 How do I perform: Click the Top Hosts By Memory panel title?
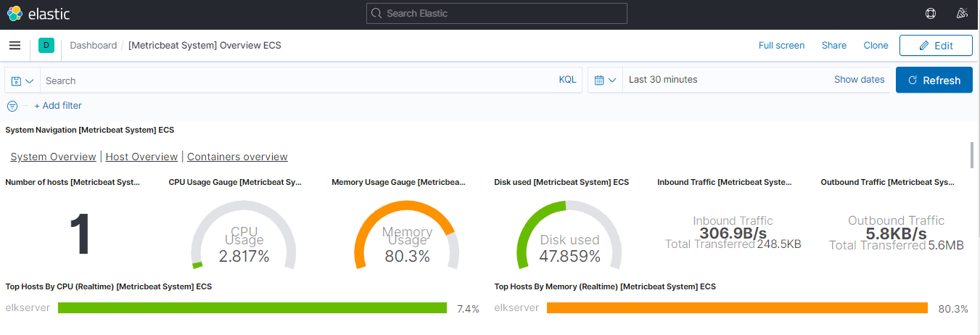[605, 286]
